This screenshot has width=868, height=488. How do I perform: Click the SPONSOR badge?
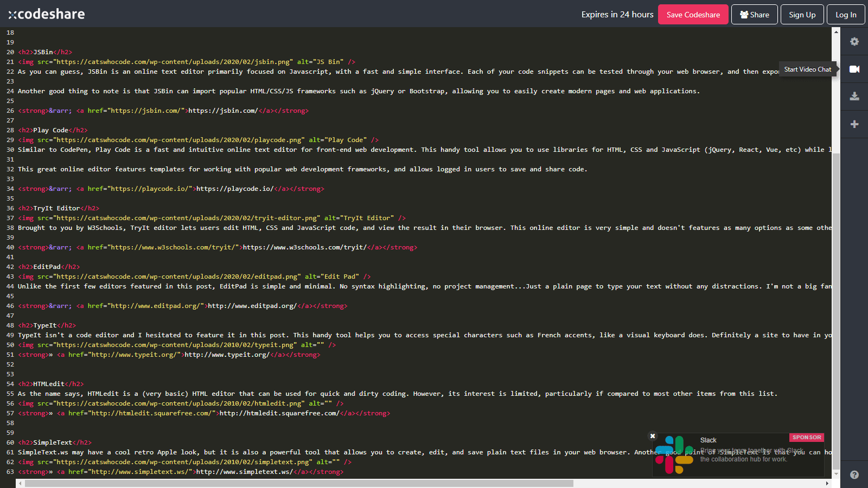807,437
